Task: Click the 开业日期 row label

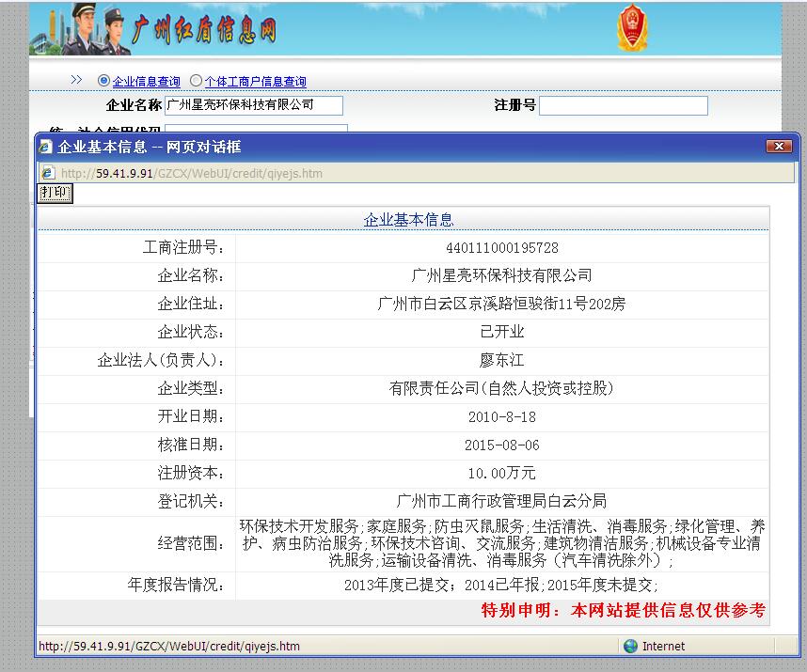Action: 190,416
